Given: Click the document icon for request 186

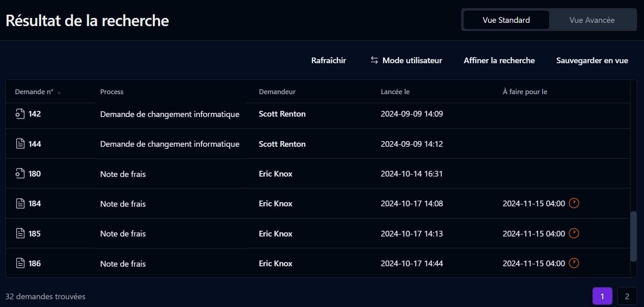Looking at the screenshot, I should tap(20, 263).
